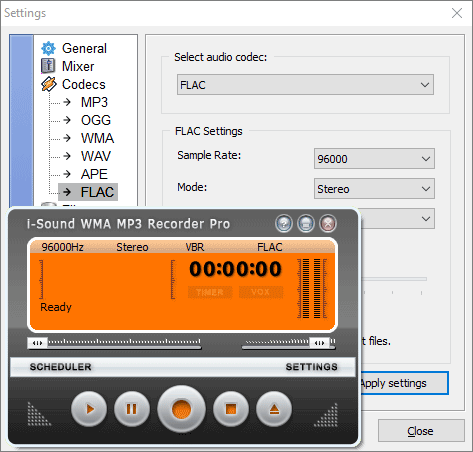Open the Sample Rate dropdown
The width and height of the screenshot is (473, 452).
[x=374, y=159]
